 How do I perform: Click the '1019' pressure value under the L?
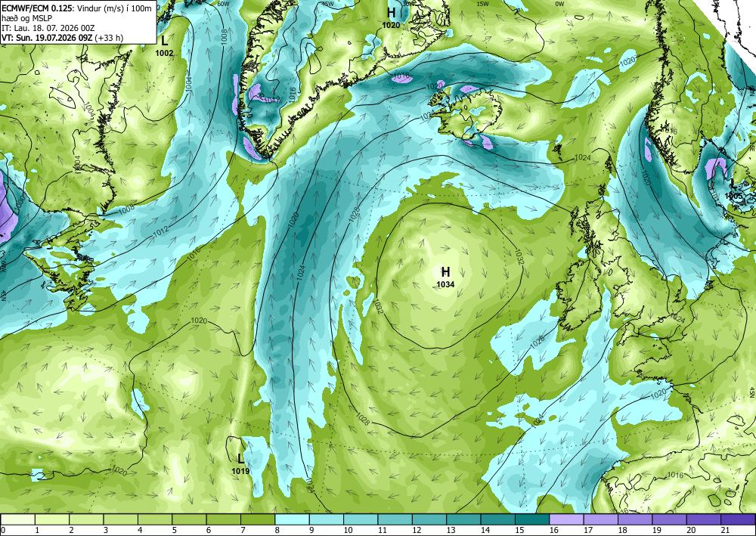(x=240, y=471)
